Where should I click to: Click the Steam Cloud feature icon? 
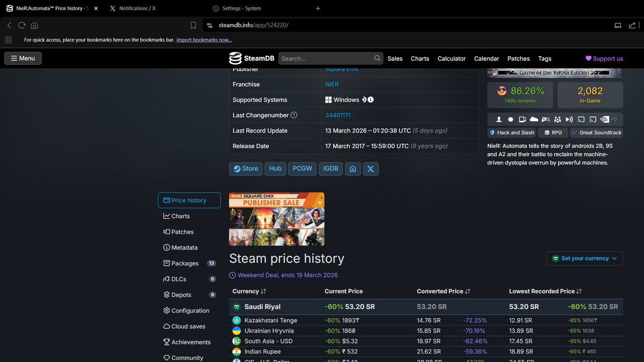pos(534,119)
